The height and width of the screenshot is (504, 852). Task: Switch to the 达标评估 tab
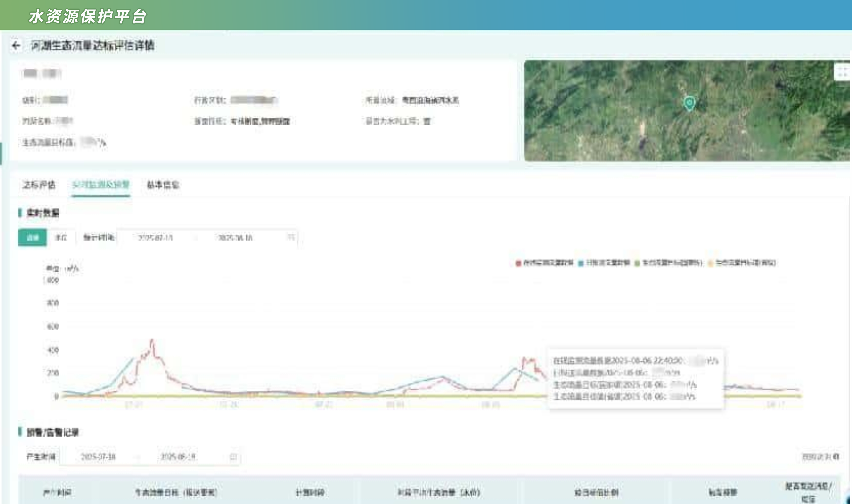tap(39, 185)
